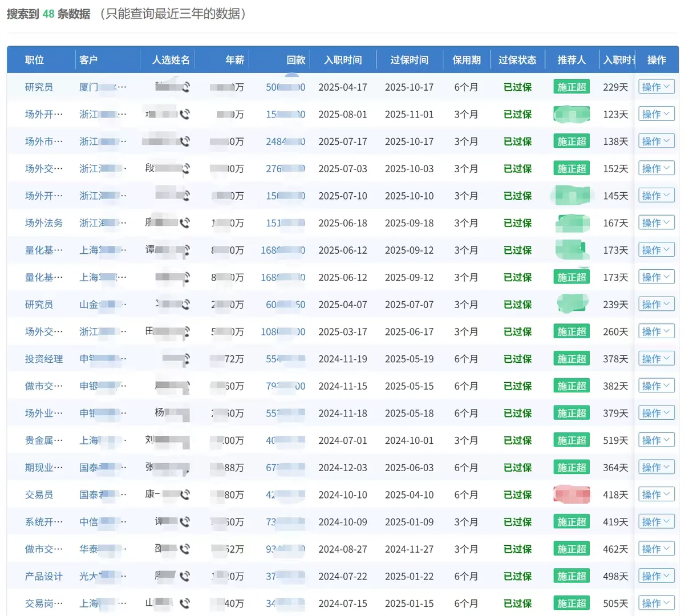Click the phone icon in the 产品设计 row
The height and width of the screenshot is (616, 693).
tap(185, 576)
